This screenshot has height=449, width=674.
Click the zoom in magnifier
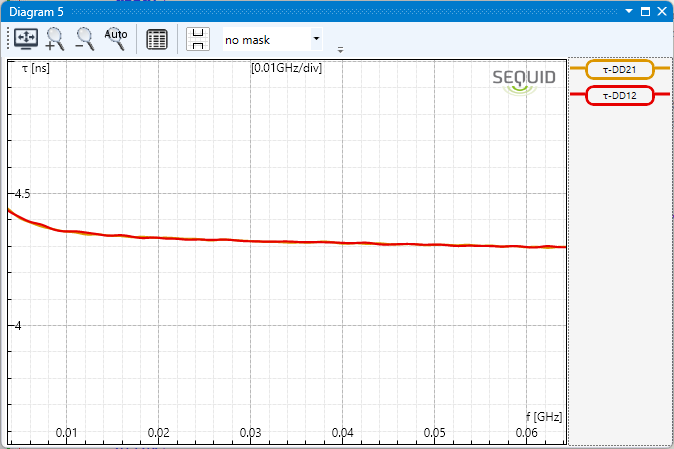pos(56,39)
